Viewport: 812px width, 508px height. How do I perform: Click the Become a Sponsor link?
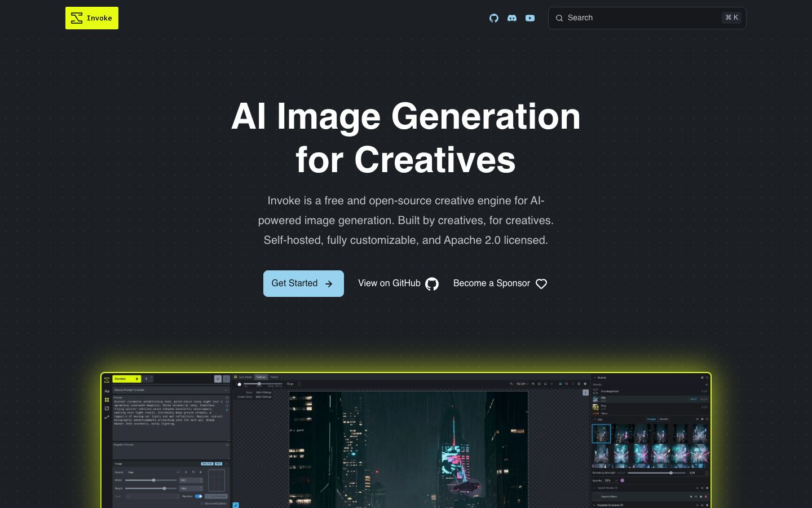coord(500,283)
